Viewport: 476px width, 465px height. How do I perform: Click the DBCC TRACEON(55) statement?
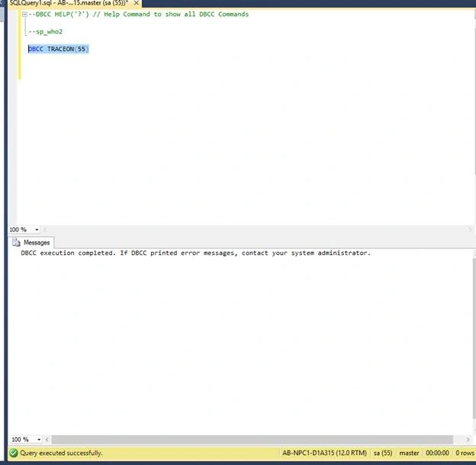[58, 49]
